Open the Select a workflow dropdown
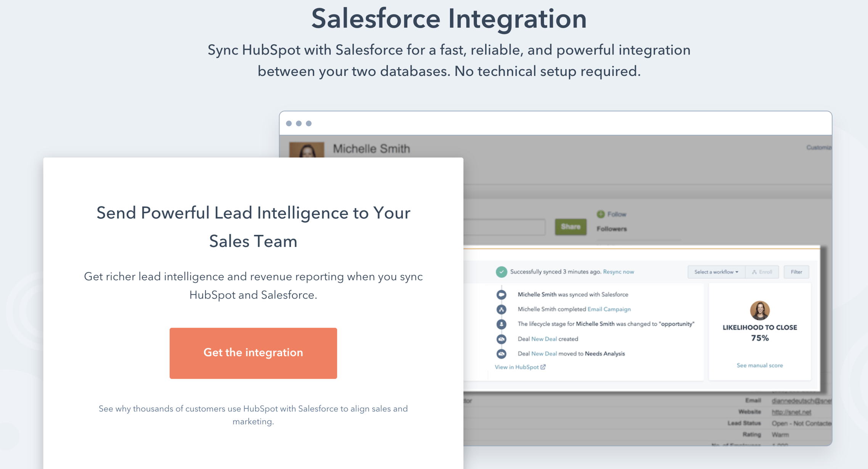The height and width of the screenshot is (469, 868). click(716, 272)
